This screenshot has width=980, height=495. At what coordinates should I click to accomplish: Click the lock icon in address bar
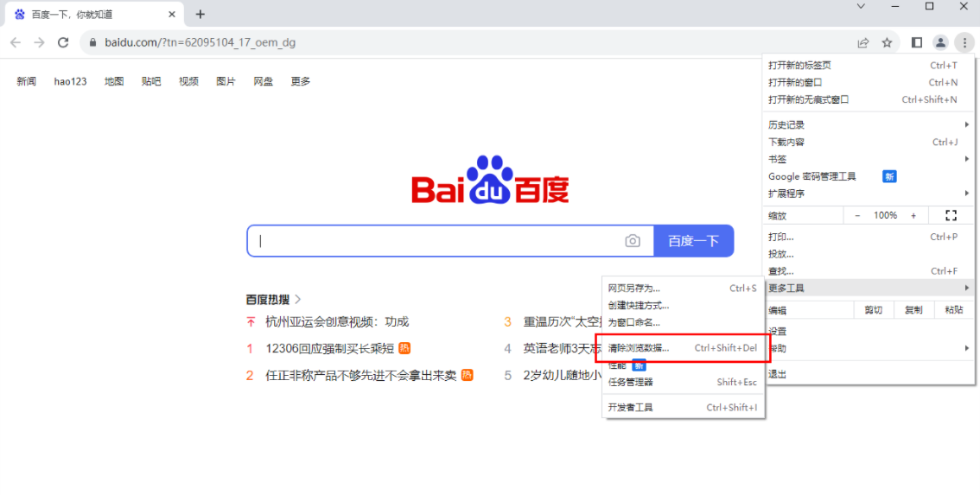93,42
